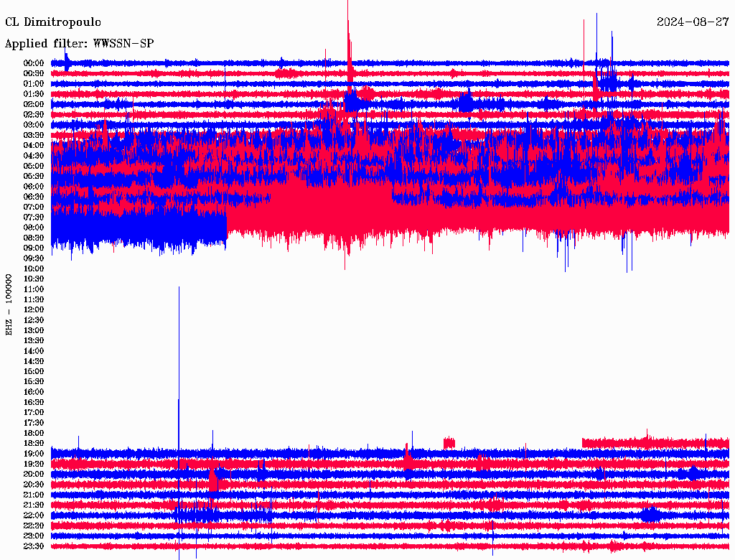This screenshot has height=560, width=735.
Task: Click the 22:00 time label
Action: click(34, 515)
